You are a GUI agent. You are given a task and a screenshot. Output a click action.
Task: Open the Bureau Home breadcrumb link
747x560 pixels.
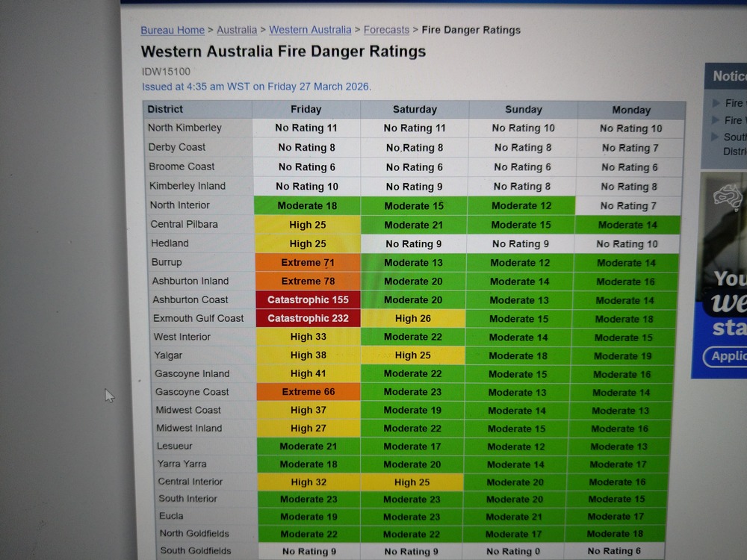[x=173, y=30]
